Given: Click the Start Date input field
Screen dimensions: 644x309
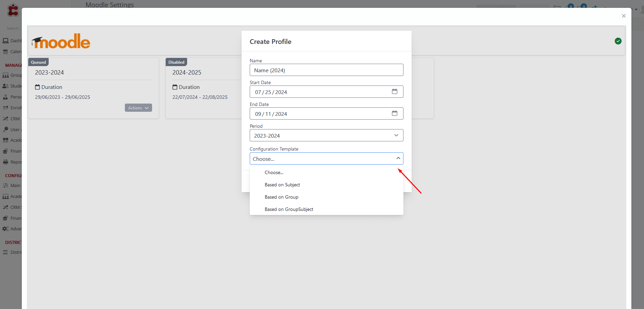Looking at the screenshot, I should (327, 92).
